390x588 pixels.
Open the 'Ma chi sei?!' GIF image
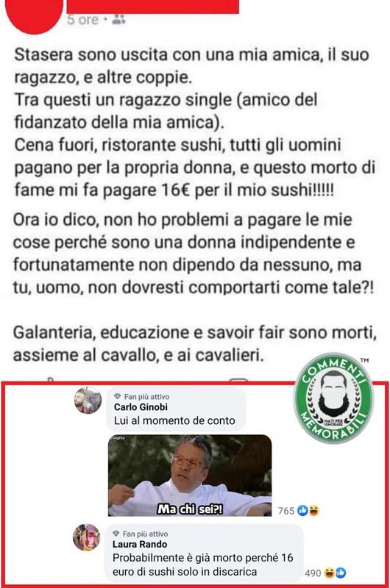190,476
